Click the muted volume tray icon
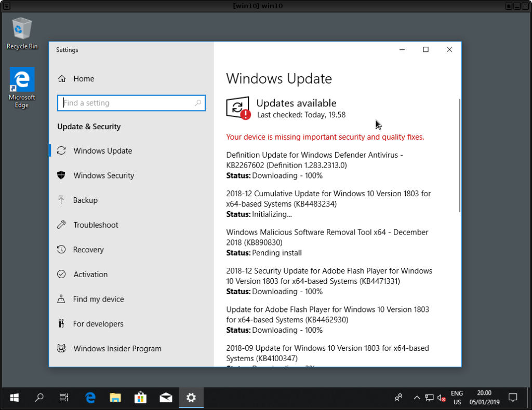 [442, 398]
